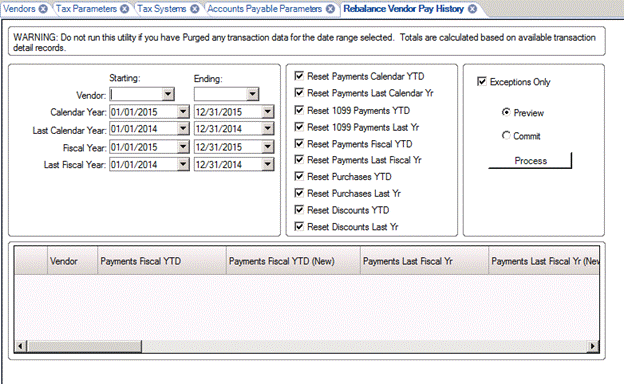Click the horizontal scrollbar thumb in grid

point(84,346)
